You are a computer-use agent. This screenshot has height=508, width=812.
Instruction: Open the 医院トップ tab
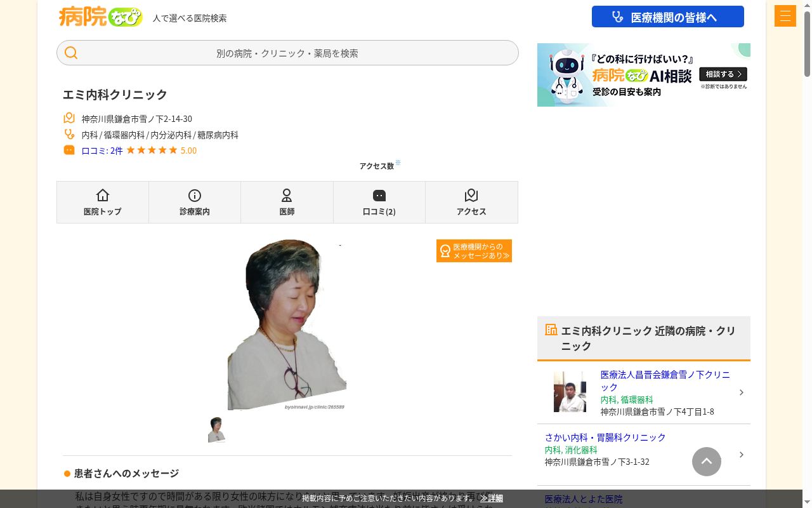(103, 202)
